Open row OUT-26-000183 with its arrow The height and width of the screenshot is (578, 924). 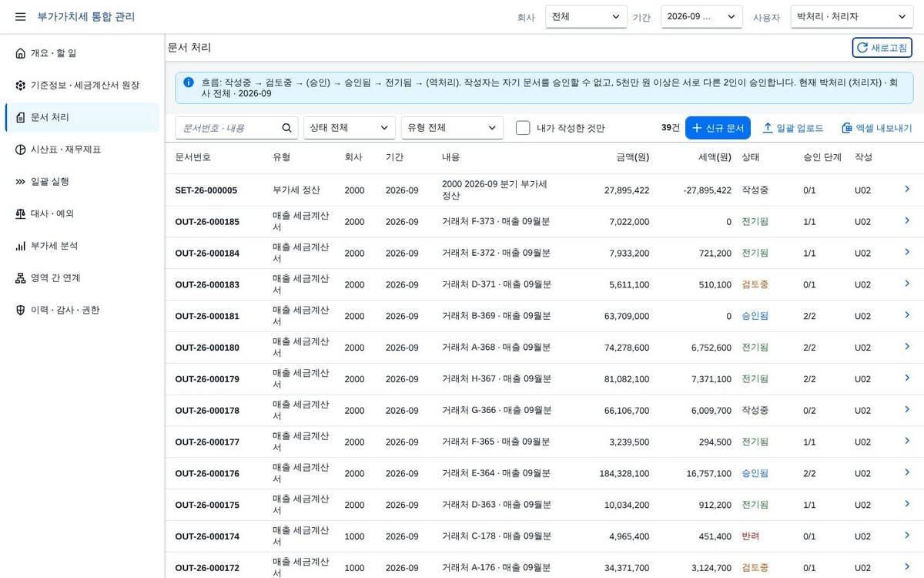tap(907, 284)
